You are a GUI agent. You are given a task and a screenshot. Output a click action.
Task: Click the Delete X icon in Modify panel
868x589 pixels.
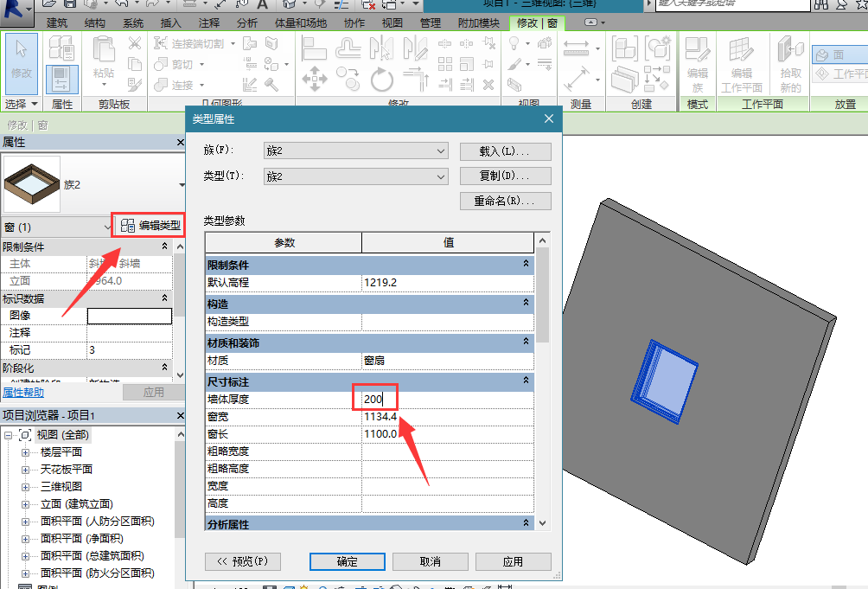[488, 85]
